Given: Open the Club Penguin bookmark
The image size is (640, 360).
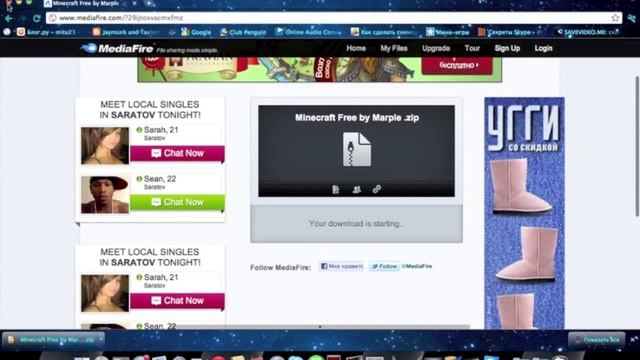Looking at the screenshot, I should click(243, 32).
